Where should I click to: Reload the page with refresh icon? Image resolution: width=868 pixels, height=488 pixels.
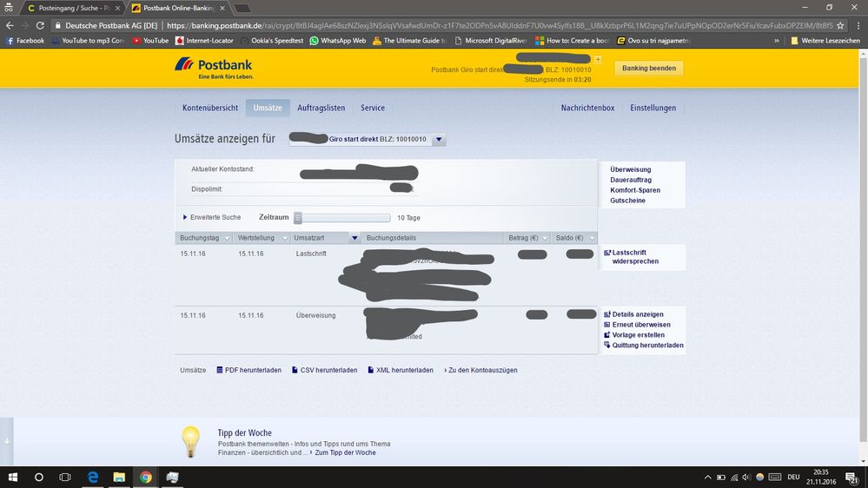pyautogui.click(x=40, y=25)
